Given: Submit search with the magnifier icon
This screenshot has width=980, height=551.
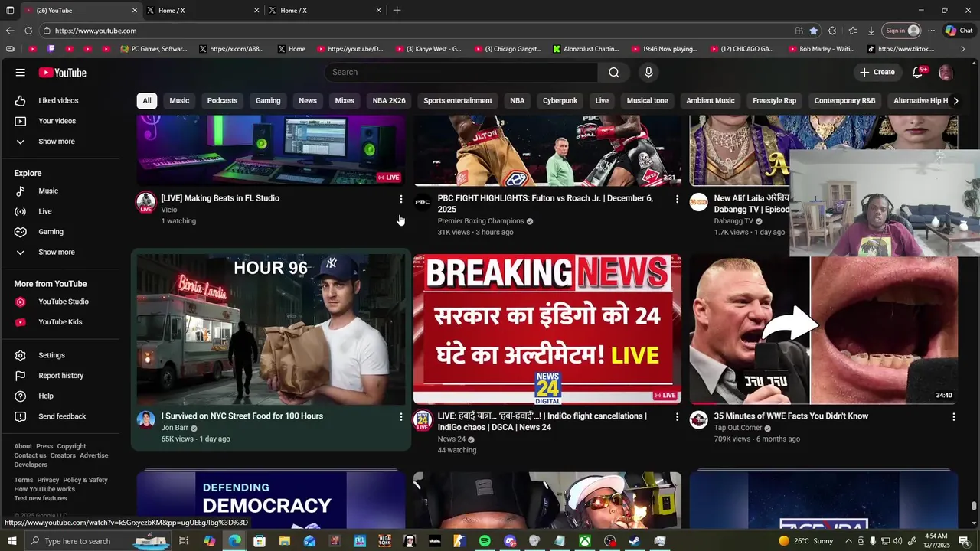Looking at the screenshot, I should (x=614, y=72).
